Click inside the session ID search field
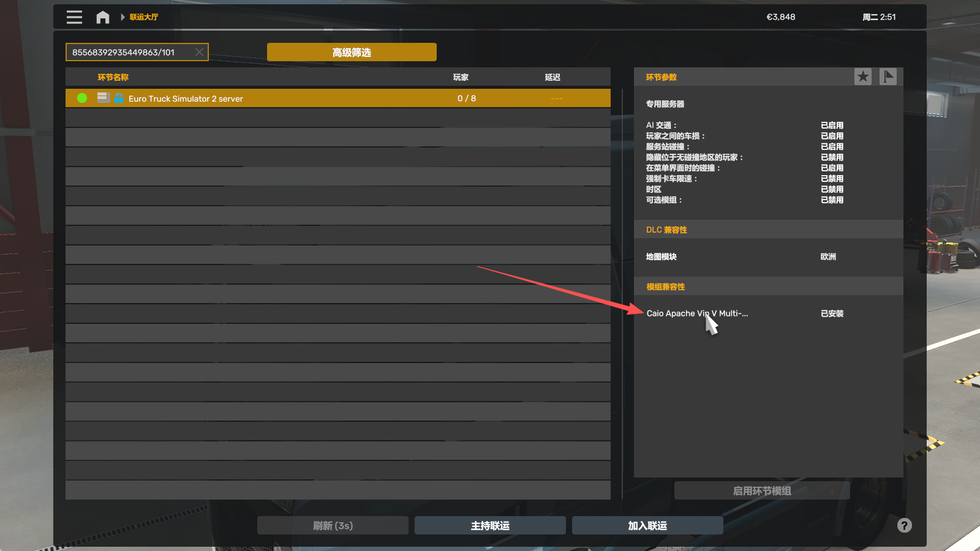This screenshot has width=980, height=551. click(129, 52)
